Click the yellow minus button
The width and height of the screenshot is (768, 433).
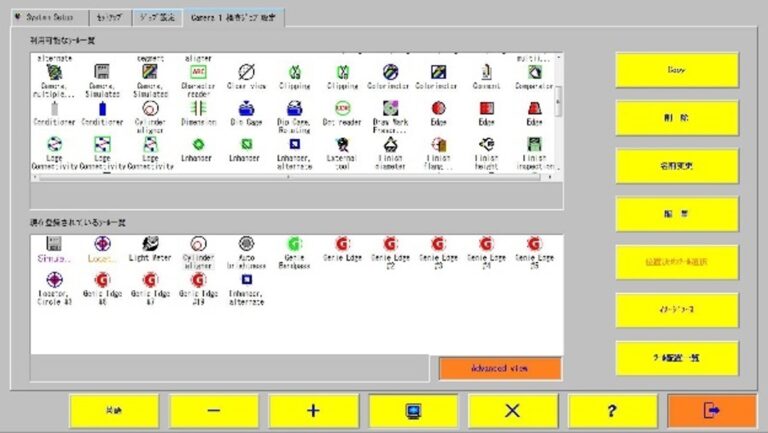[213, 410]
